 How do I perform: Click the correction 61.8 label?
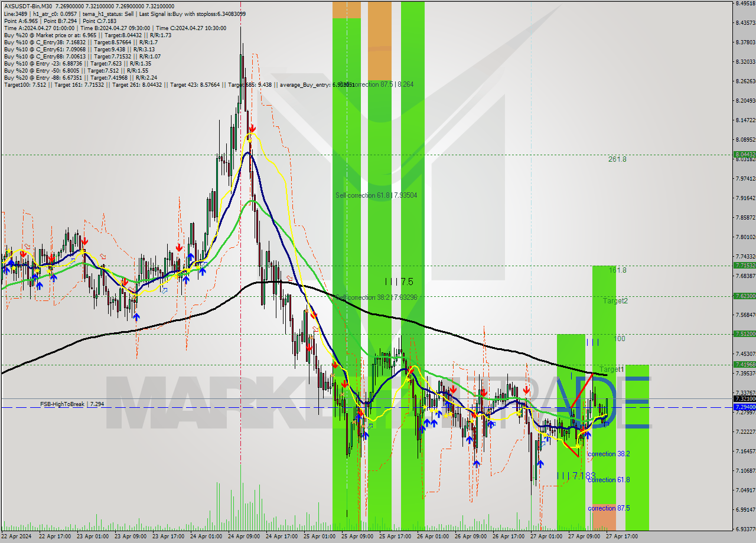[x=608, y=480]
